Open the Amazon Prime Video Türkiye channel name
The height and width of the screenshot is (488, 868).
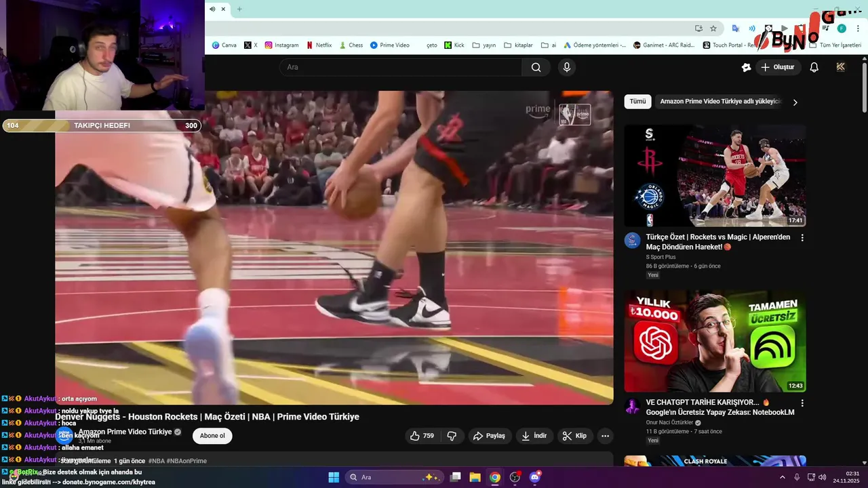[x=125, y=432]
